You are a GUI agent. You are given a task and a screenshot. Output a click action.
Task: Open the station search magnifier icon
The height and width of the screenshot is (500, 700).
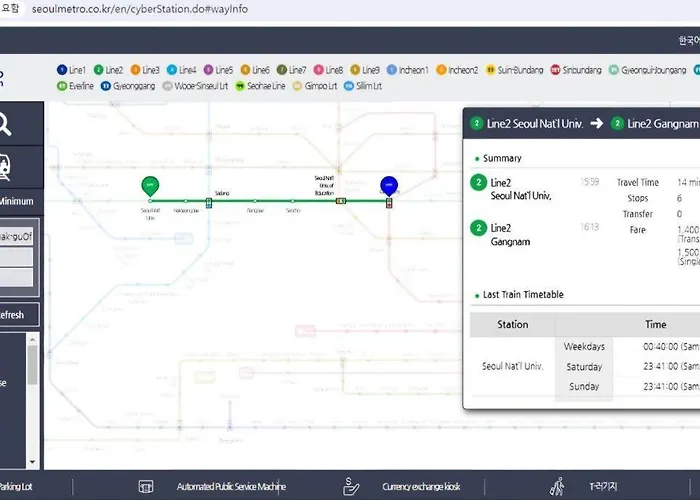tap(4, 124)
